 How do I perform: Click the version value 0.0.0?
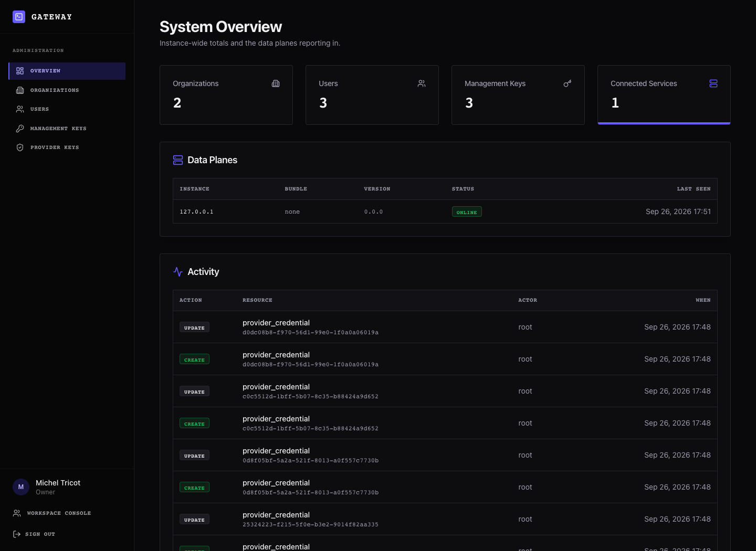point(373,212)
